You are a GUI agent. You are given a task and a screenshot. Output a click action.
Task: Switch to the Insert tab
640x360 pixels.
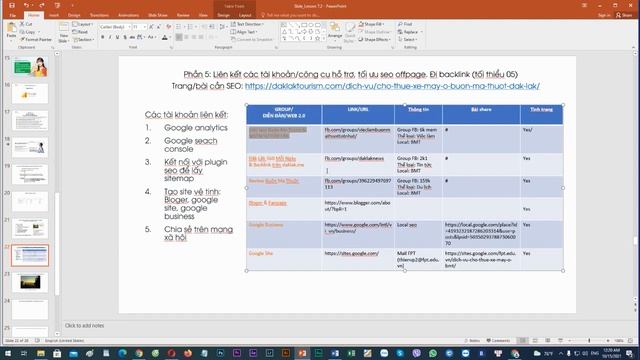54,15
